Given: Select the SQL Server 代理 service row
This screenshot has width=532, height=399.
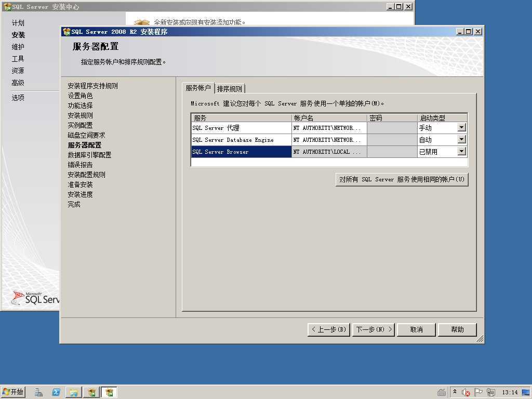Looking at the screenshot, I should click(x=241, y=128).
